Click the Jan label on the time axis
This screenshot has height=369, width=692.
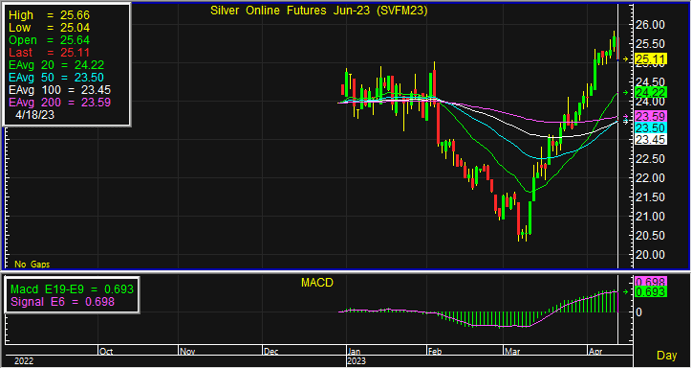(354, 352)
